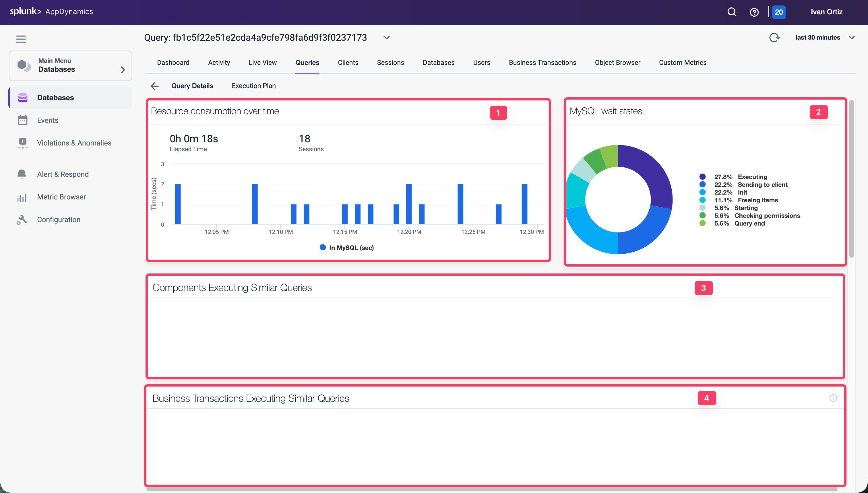868x493 pixels.
Task: Open Violations & Anomalies link
Action: coord(74,143)
